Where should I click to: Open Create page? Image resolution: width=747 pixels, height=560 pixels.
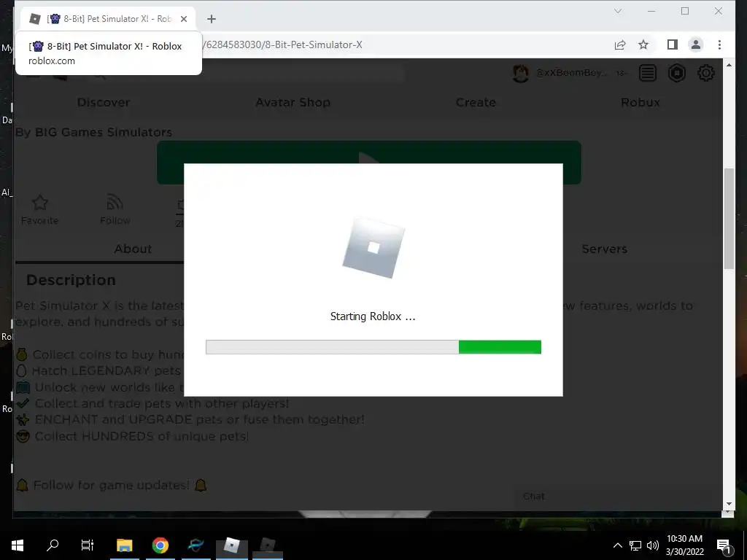pos(476,102)
